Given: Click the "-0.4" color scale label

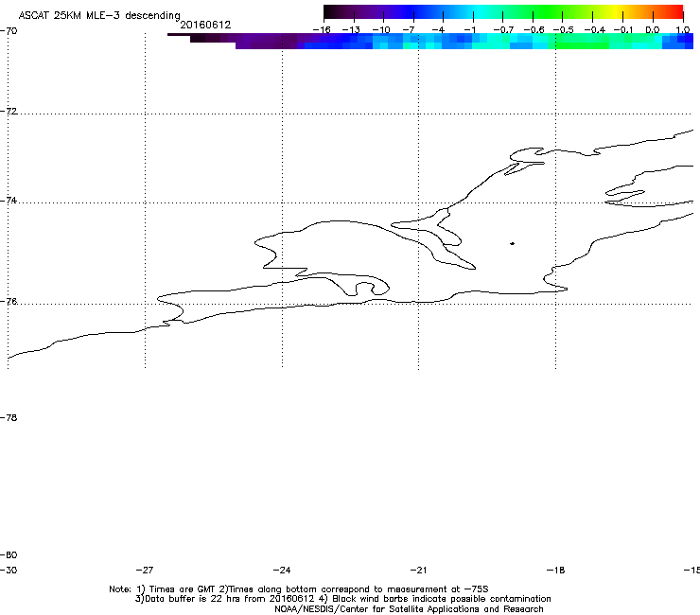Looking at the screenshot, I should point(595,30).
